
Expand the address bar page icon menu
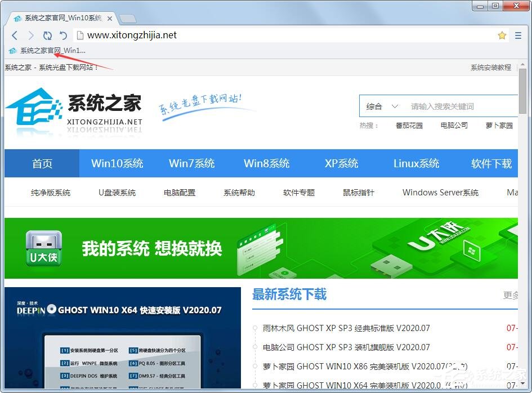pos(79,35)
